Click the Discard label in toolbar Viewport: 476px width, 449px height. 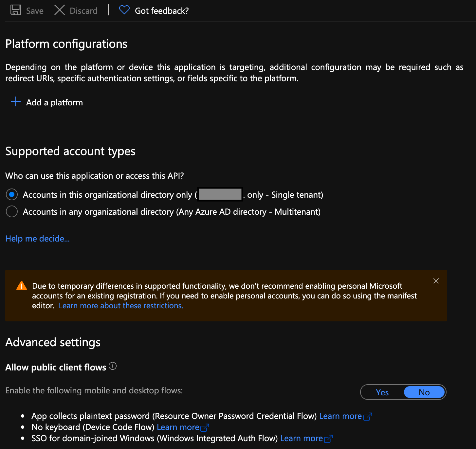pyautogui.click(x=83, y=11)
